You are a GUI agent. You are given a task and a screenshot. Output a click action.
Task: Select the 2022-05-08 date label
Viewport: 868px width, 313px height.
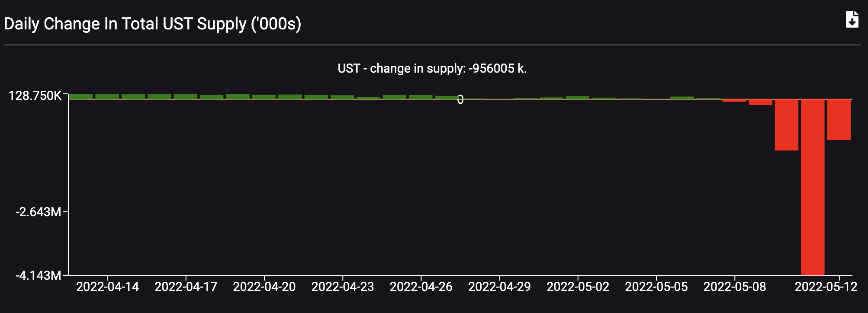[x=735, y=287]
